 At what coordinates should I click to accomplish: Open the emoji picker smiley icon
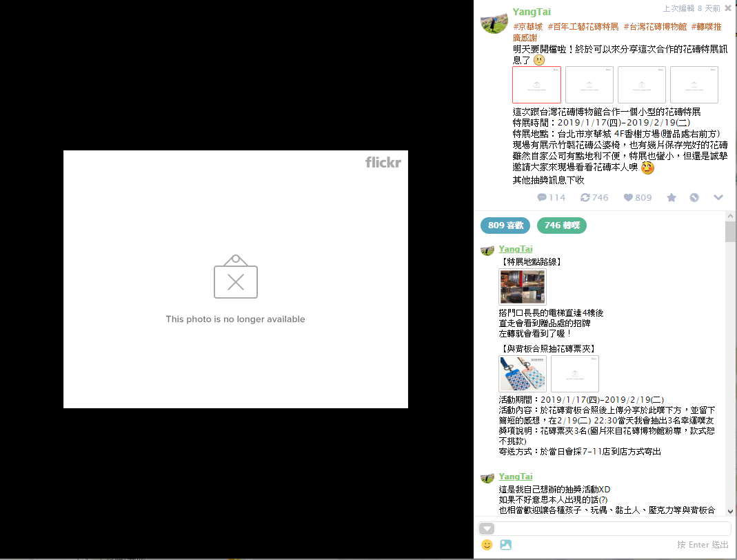tap(487, 545)
